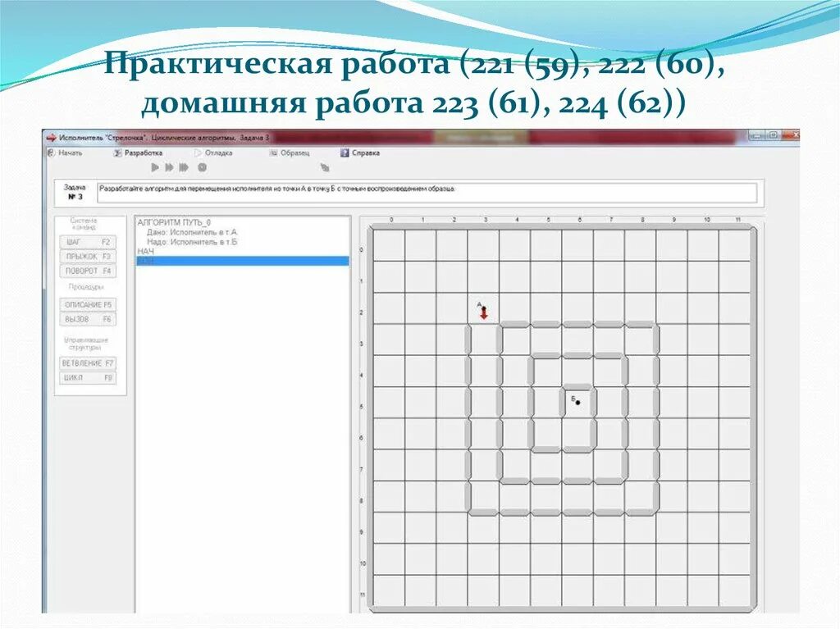Click the round stop icon
The image size is (840, 629).
[x=202, y=167]
